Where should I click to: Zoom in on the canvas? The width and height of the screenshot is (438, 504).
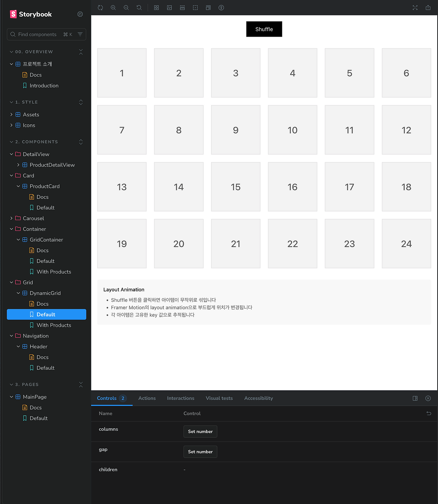point(113,8)
